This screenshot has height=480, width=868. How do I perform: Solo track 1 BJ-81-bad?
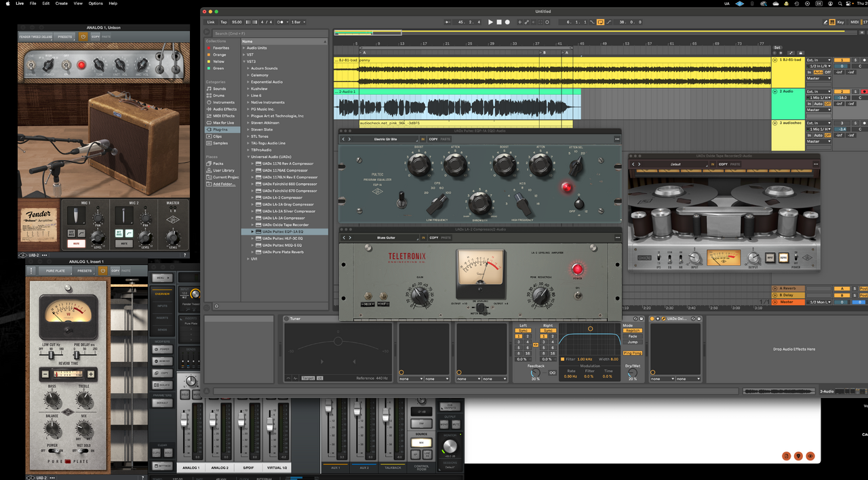click(x=855, y=60)
